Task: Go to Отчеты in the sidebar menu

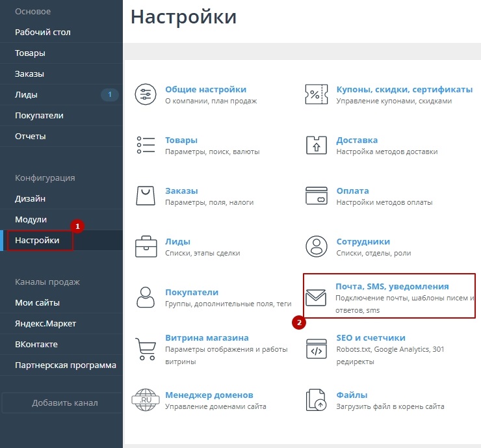Action: pyautogui.click(x=31, y=137)
